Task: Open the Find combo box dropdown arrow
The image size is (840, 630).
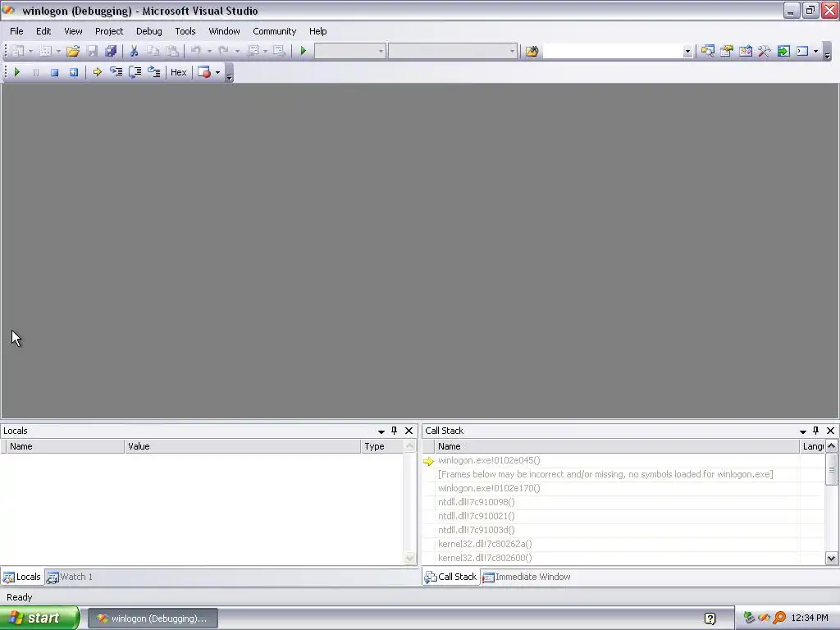Action: pos(687,52)
